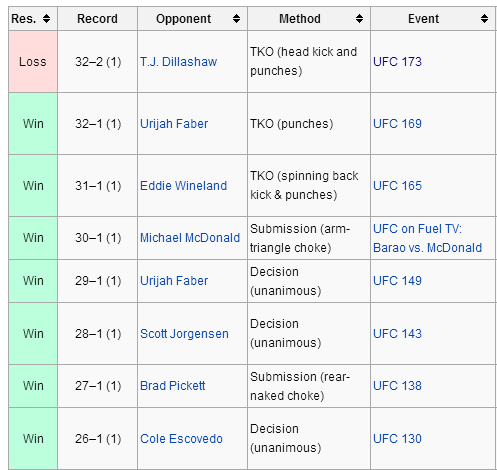Open UFC on Fuel TV: Barao vs. McDonald
The height and width of the screenshot is (470, 497).
[428, 238]
